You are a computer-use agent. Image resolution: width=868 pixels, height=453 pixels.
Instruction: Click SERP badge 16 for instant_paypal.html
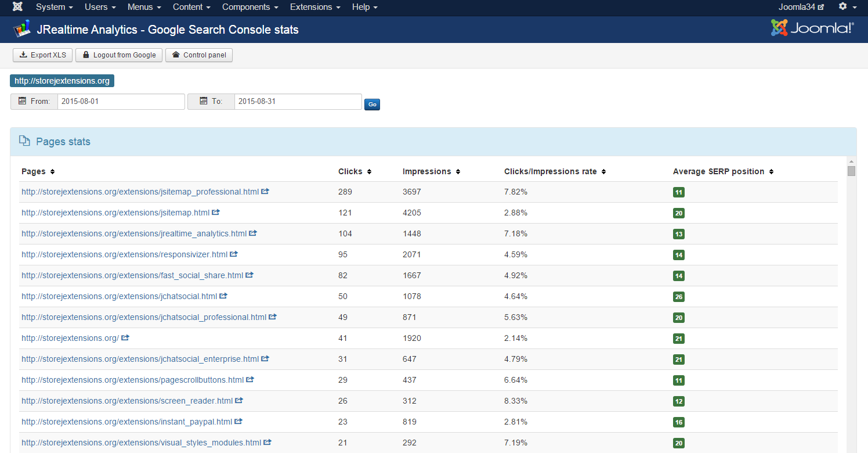click(679, 422)
